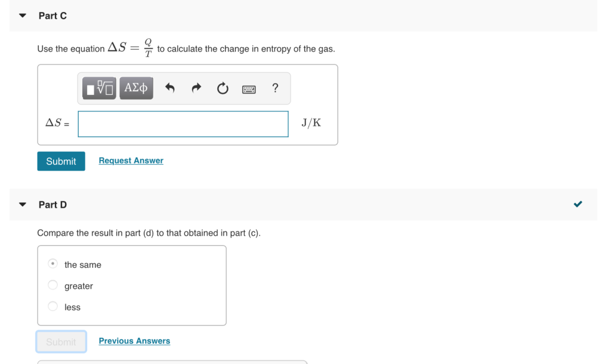Click the disabled Part D Submit button
Image resolution: width=611 pixels, height=364 pixels.
(x=61, y=342)
